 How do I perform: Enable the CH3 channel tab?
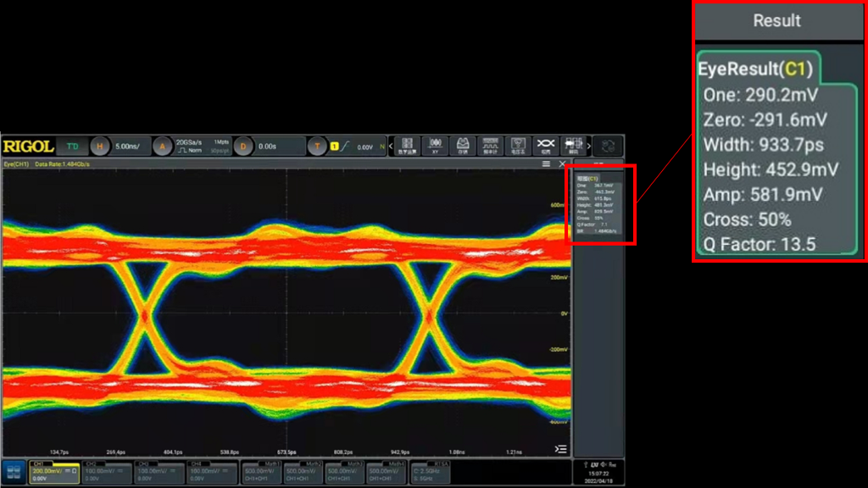coord(159,473)
